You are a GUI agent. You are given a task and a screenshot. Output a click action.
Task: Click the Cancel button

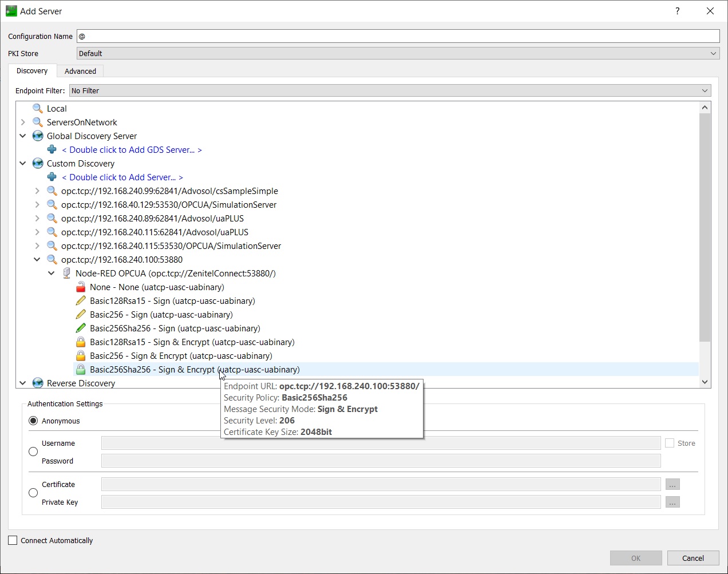click(x=693, y=558)
